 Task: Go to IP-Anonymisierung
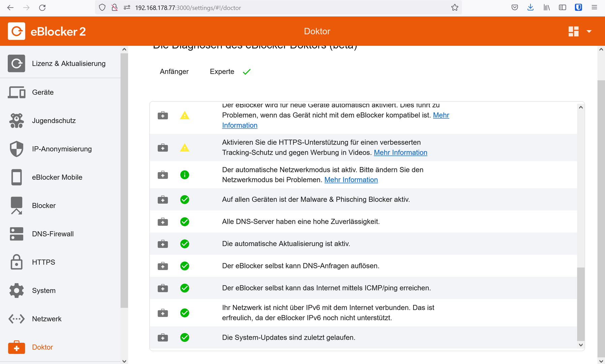tap(60, 149)
